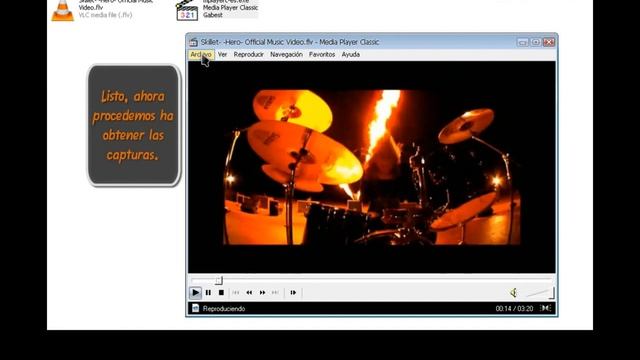Maximize the Media Player Classic window
Viewport: 640px width, 360px height.
click(536, 42)
